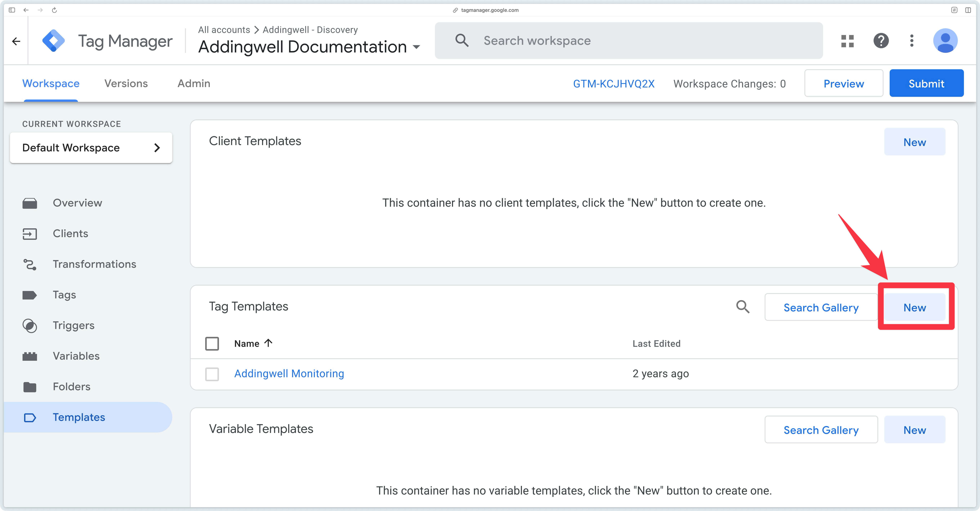Open Triggers using its sidebar icon
The height and width of the screenshot is (511, 980).
point(30,325)
